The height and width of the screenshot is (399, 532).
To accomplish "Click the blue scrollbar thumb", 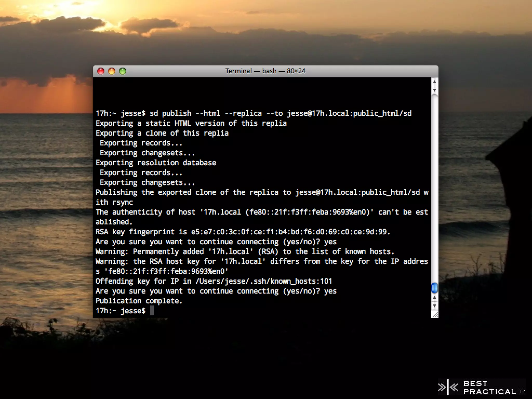I will click(434, 288).
